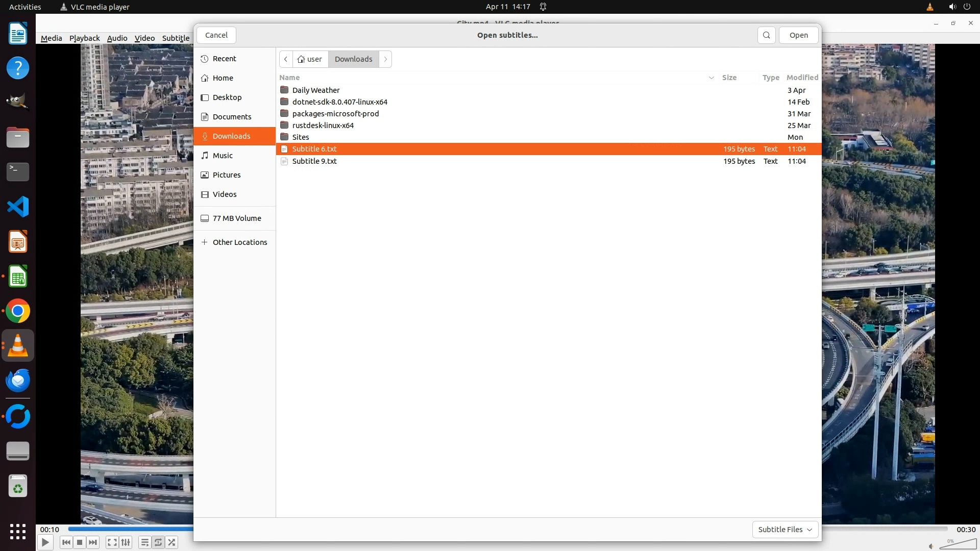Select Documents in the sidebar

click(232, 117)
